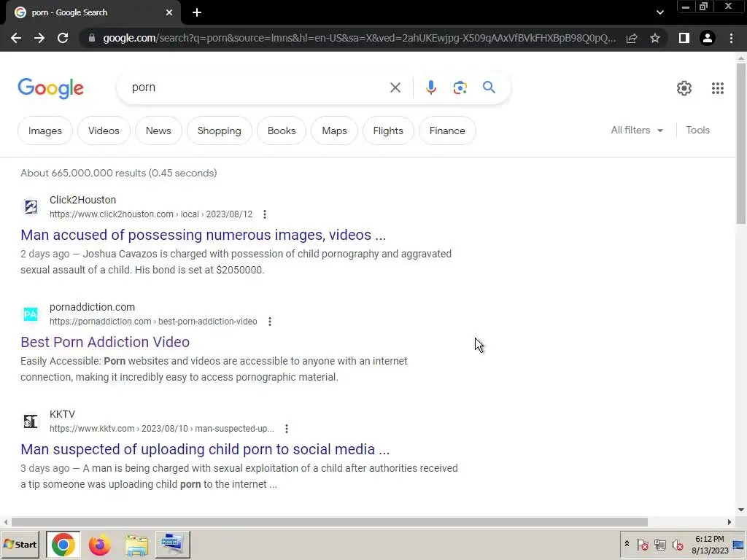Open the Chrome profile menu
The width and height of the screenshot is (747, 560).
point(708,38)
